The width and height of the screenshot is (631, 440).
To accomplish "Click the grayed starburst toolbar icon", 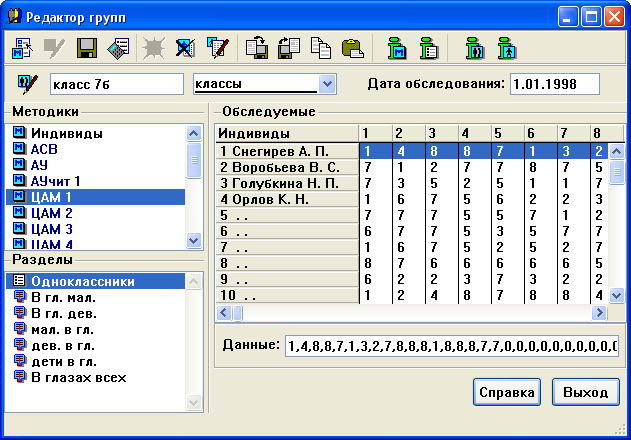I will (x=153, y=48).
